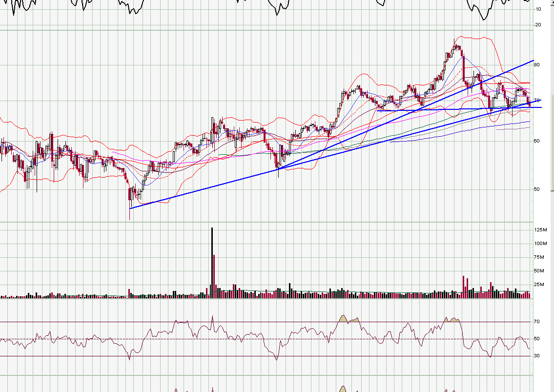Click the horizontal blue support line
Screen dimensions: 554x392
[x=459, y=109]
